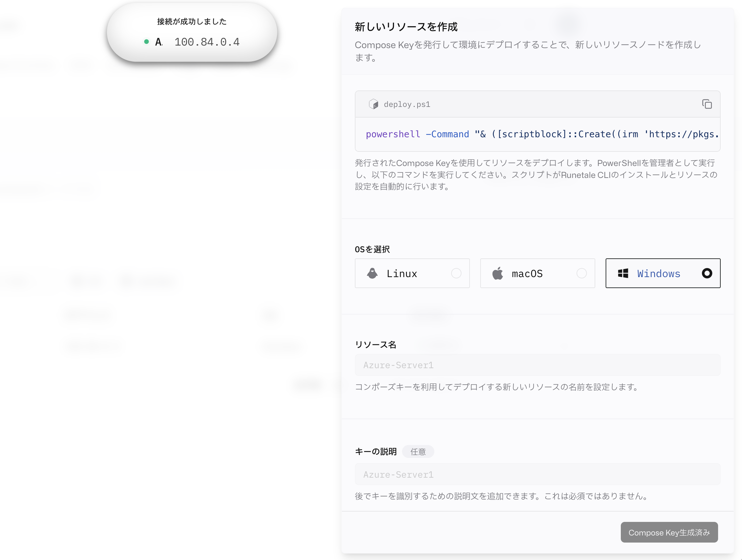Click the リソース名 input field
This screenshot has height=560, width=742.
(537, 365)
